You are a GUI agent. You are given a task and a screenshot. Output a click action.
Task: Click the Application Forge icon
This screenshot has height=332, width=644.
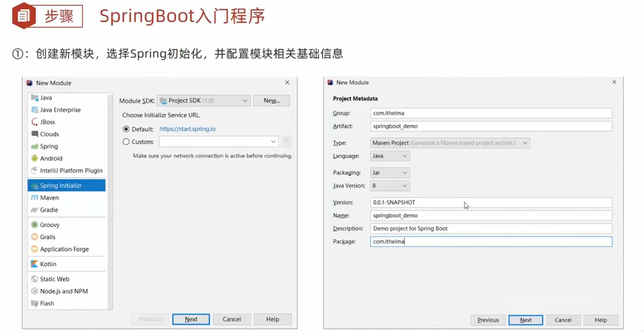[34, 249]
